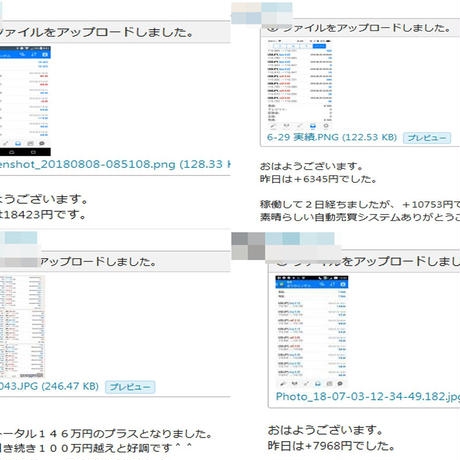
Task: Select the text ようございます。 above 18423円です。
Action: point(44,199)
